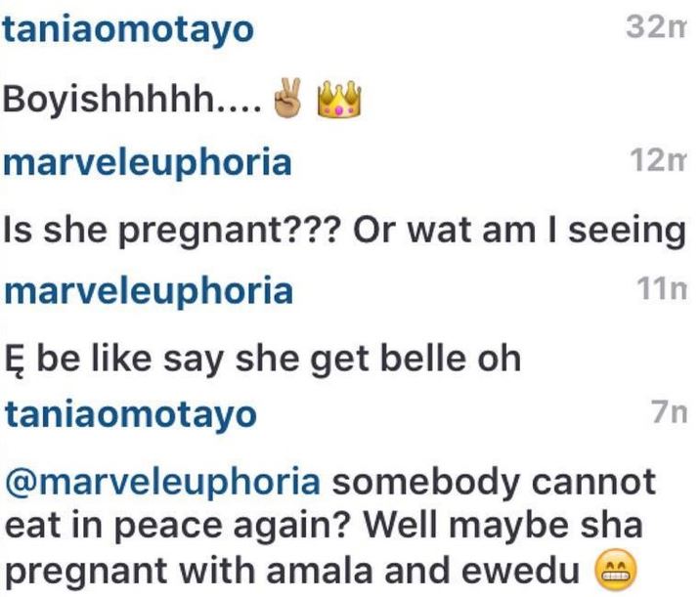Image resolution: width=700 pixels, height=597 pixels.
Task: Open marveleuphoria profile above 'Is she pregnant' comment
Action: (x=148, y=163)
